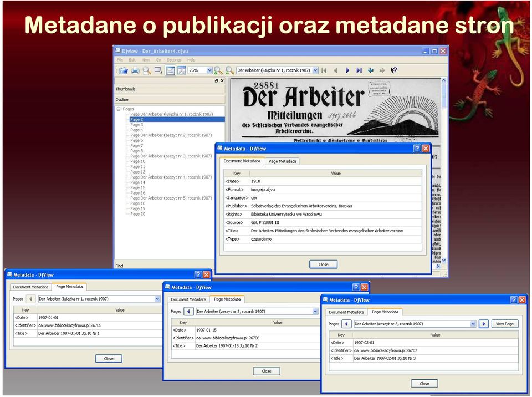The width and height of the screenshot is (532, 397).
Task: Activate the What's This help cursor
Action: [393, 70]
